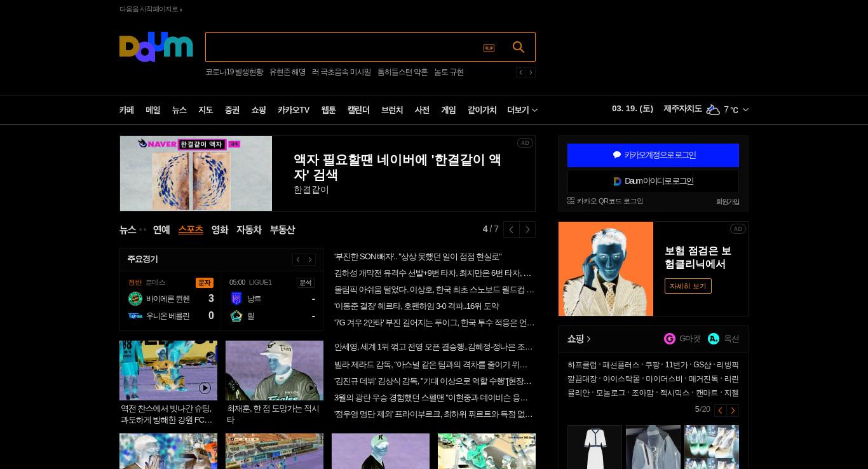868x469 pixels.
Task: Log in with 카카오계정
Action: (653, 155)
